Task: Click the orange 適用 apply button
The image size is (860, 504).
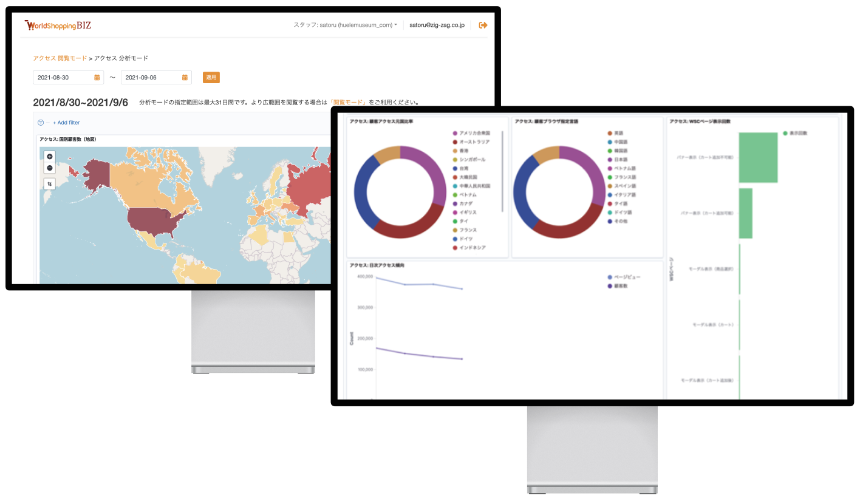Action: tap(211, 78)
